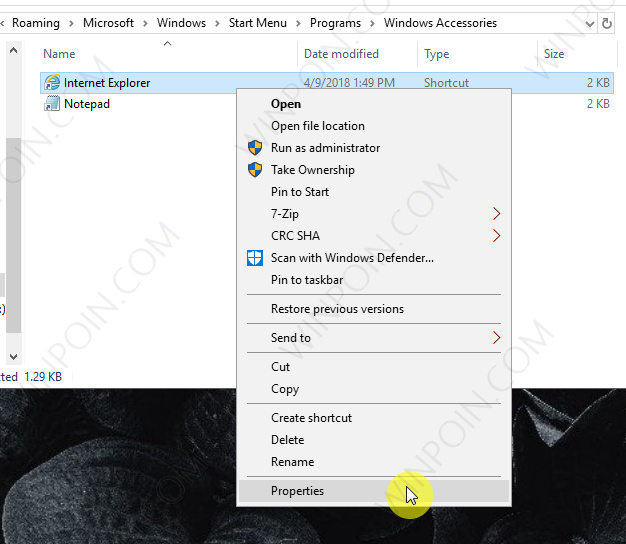Image resolution: width=626 pixels, height=544 pixels.
Task: Open the address bar history dropdown
Action: 590,24
